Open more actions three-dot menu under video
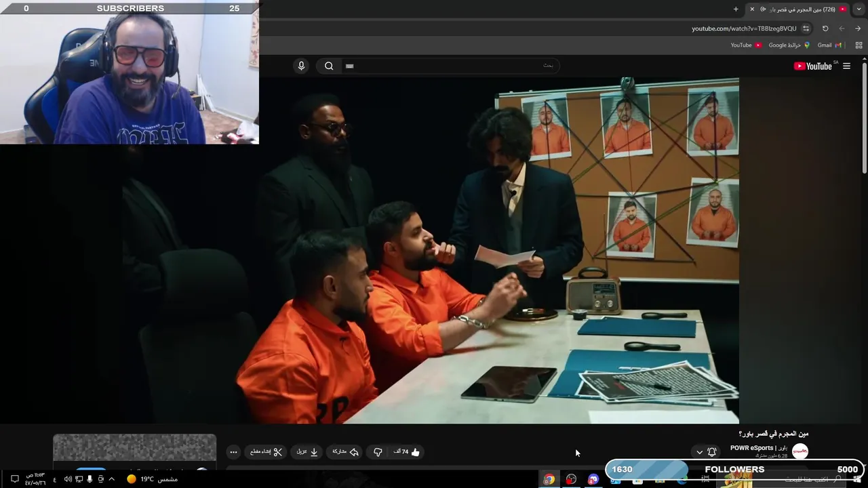 (x=233, y=452)
